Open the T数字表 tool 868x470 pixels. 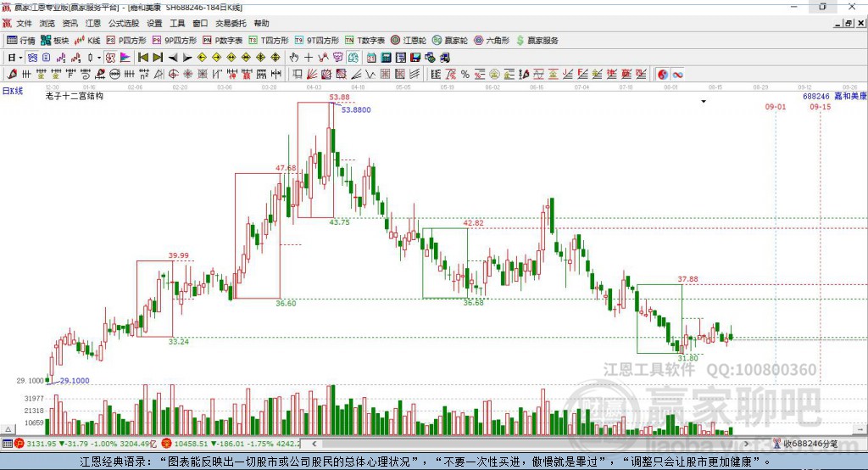coord(364,41)
